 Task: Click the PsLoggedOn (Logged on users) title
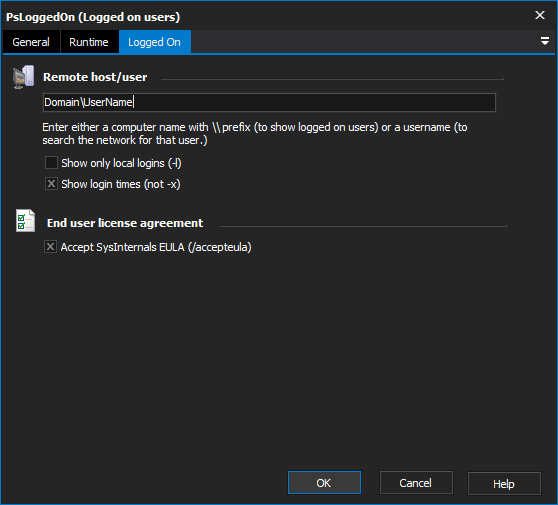tap(93, 17)
